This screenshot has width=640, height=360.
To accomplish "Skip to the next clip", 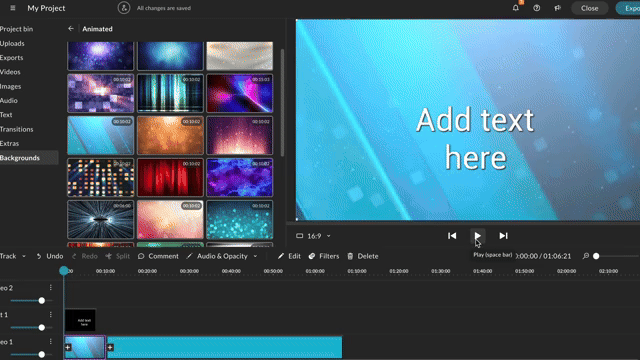I will [x=503, y=236].
